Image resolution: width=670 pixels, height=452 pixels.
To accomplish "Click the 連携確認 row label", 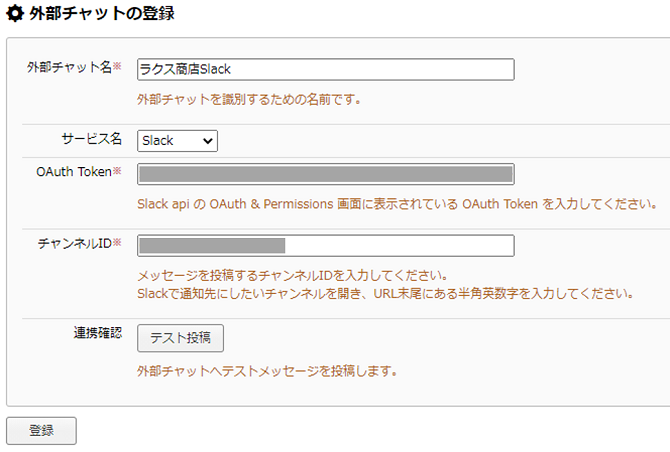I will [98, 332].
